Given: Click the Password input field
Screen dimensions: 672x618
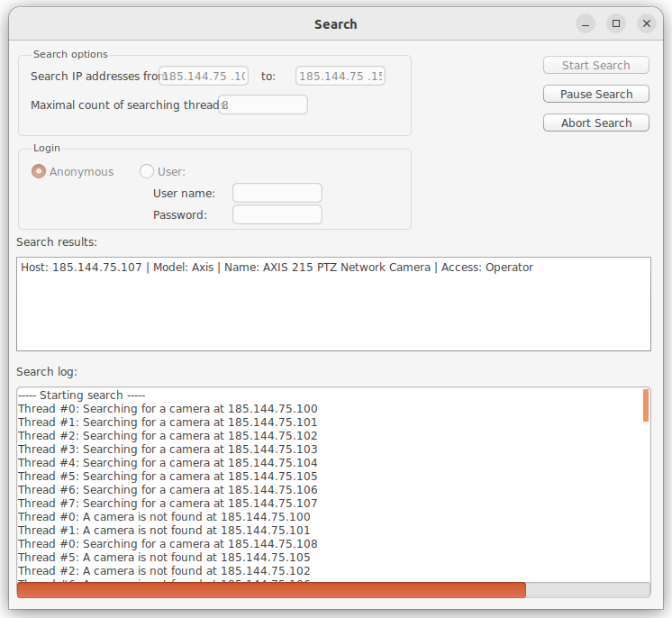Looking at the screenshot, I should coord(277,214).
